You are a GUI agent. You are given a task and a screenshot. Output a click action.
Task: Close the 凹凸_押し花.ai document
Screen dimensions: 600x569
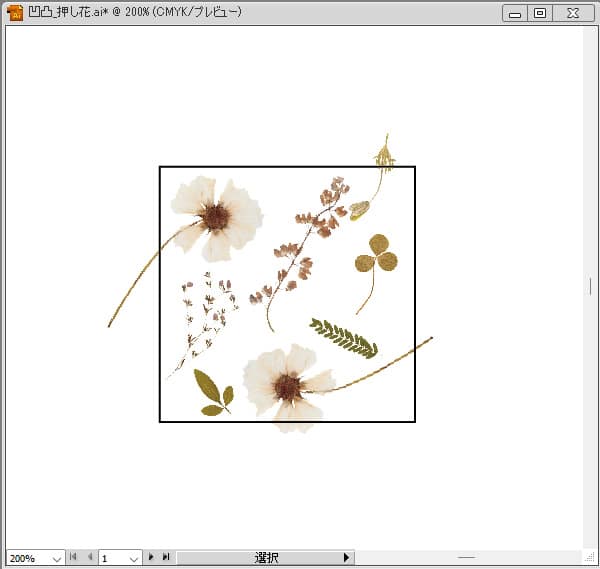(x=572, y=13)
